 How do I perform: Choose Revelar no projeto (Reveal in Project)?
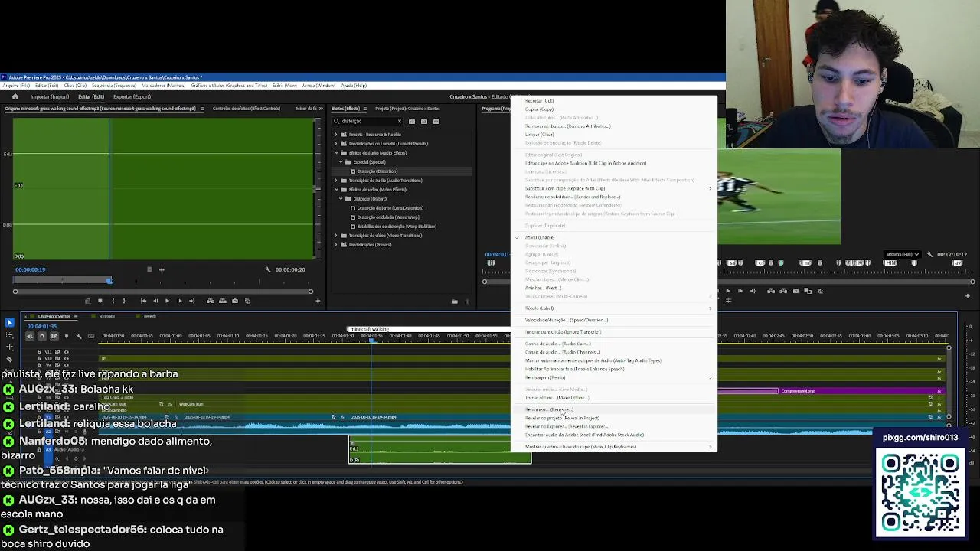[x=562, y=418]
